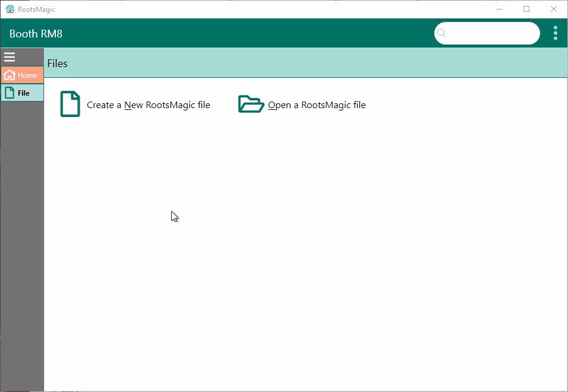
Task: Click the Files heading
Action: [x=57, y=64]
